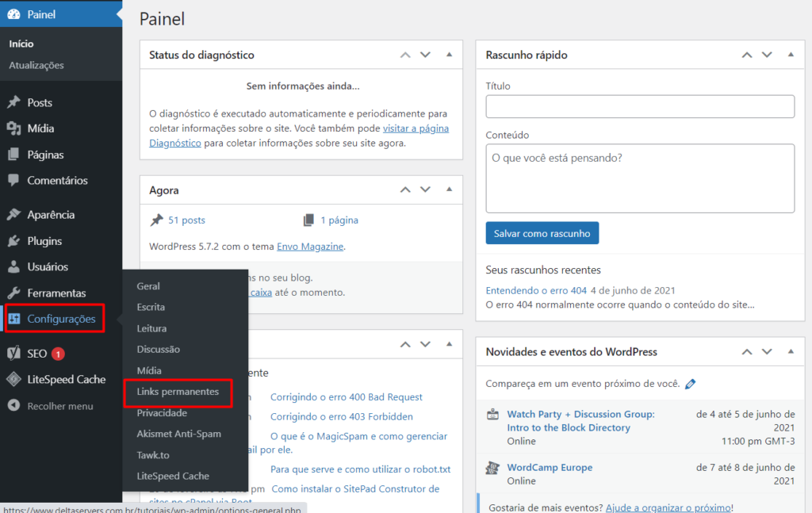Click the Posts pushpin icon in sidebar
812x513 pixels.
pyautogui.click(x=13, y=102)
